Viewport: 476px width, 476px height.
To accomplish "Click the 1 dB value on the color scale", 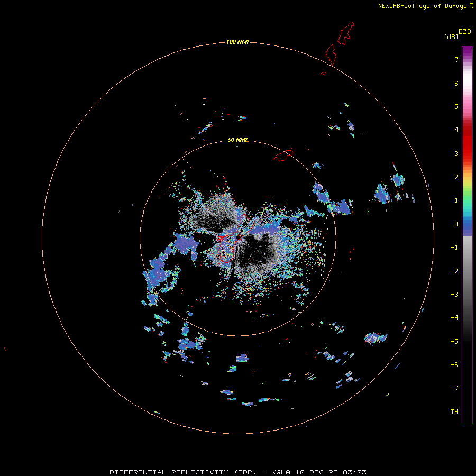I will 456,200.
